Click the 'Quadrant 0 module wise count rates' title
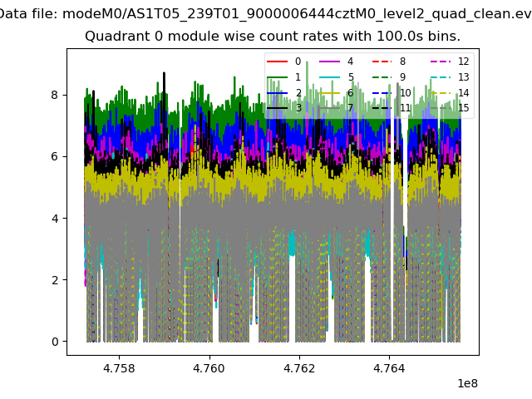532x399 pixels. (x=273, y=36)
